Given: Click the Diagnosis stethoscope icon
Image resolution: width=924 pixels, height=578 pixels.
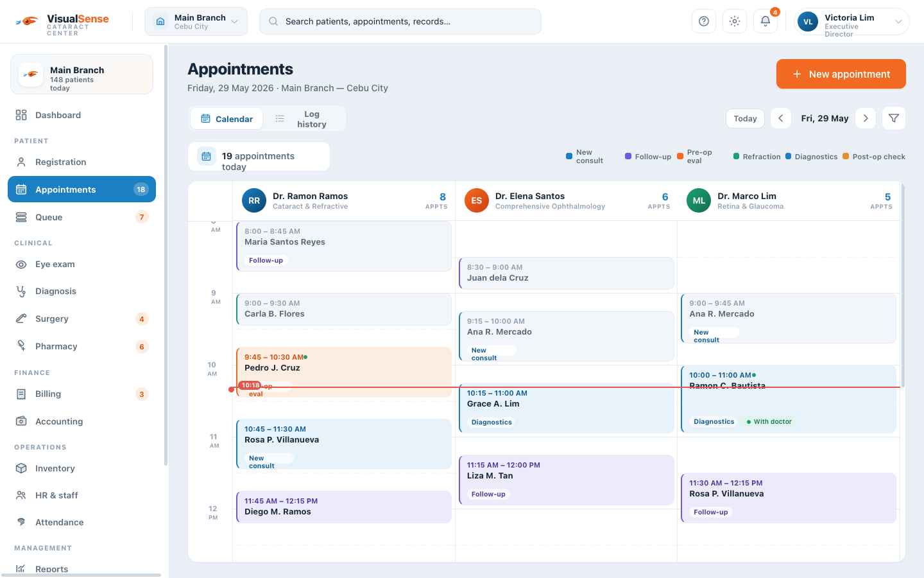Looking at the screenshot, I should 21,291.
